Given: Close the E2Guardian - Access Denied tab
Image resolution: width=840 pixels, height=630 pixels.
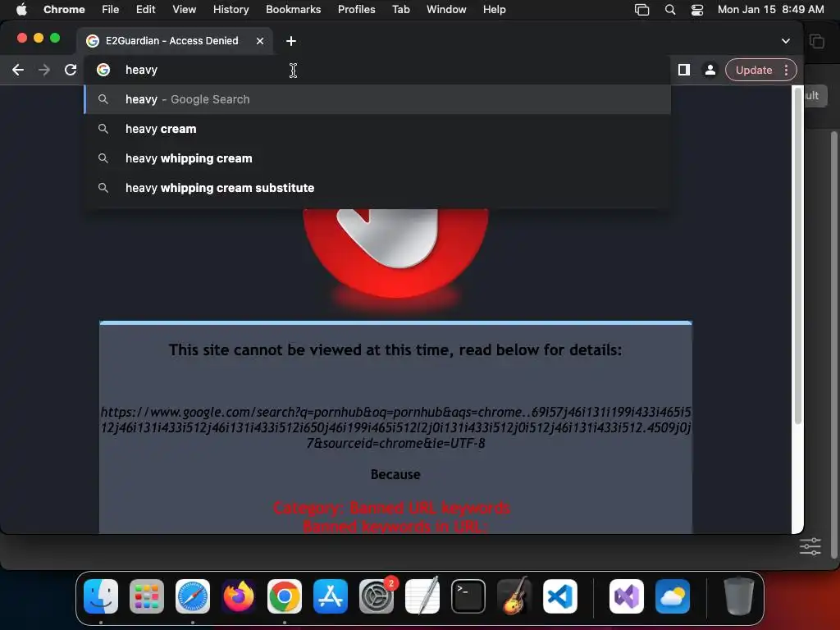Looking at the screenshot, I should pos(260,41).
